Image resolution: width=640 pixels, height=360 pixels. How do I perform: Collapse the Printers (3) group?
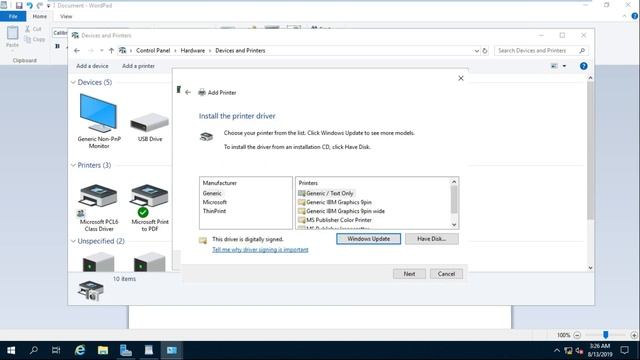(73, 165)
